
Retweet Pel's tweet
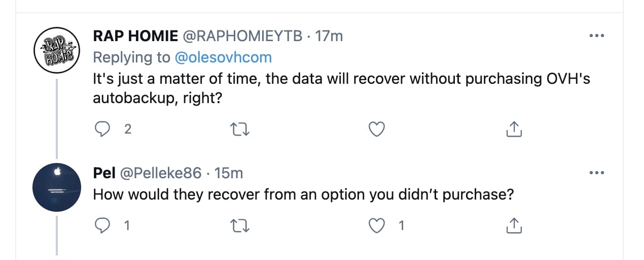[x=239, y=225]
